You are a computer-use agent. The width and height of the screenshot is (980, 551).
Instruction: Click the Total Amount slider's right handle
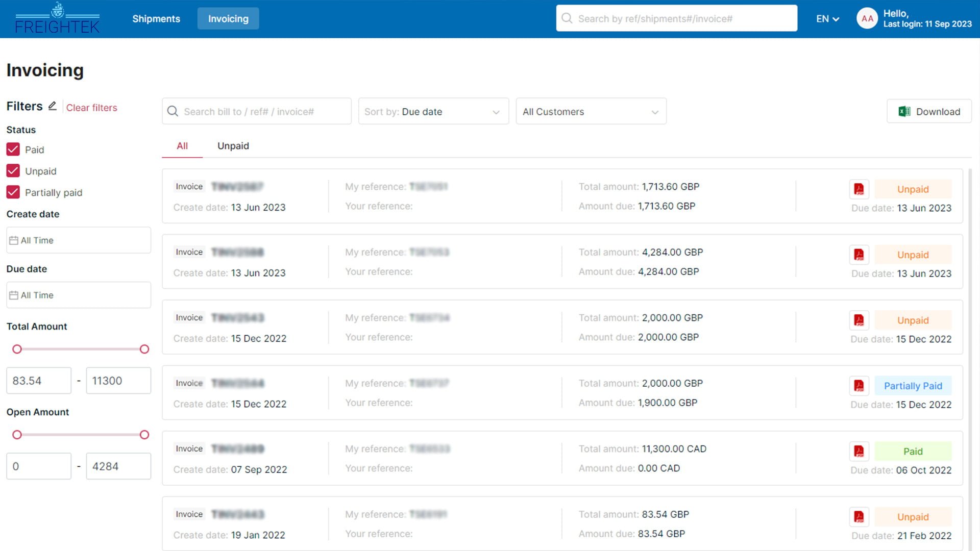click(144, 349)
